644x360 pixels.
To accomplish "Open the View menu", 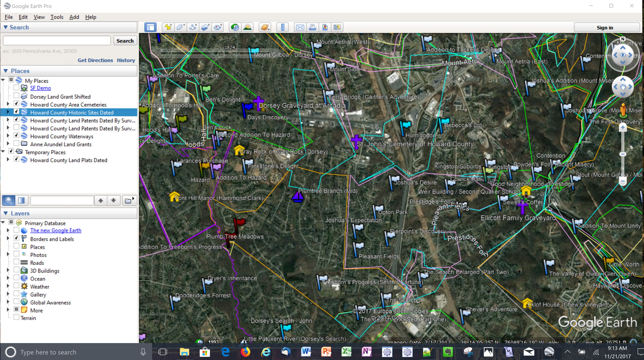I will tap(39, 17).
